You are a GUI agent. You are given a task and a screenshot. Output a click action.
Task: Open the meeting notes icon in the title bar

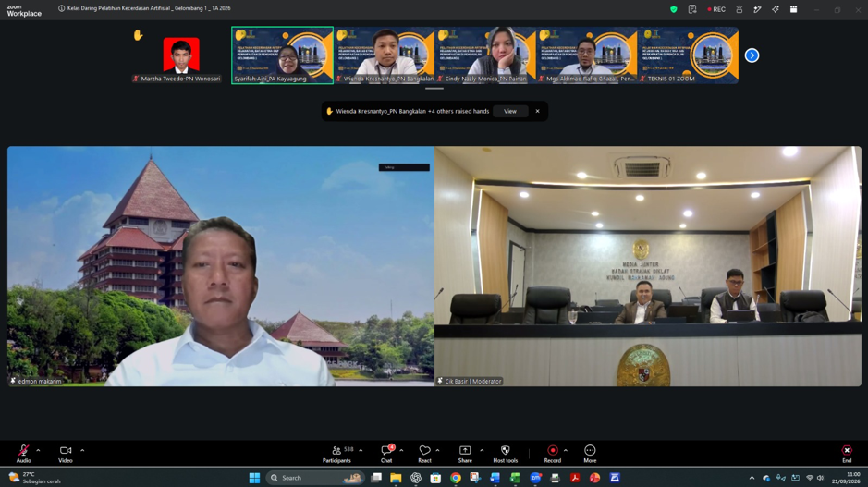692,9
